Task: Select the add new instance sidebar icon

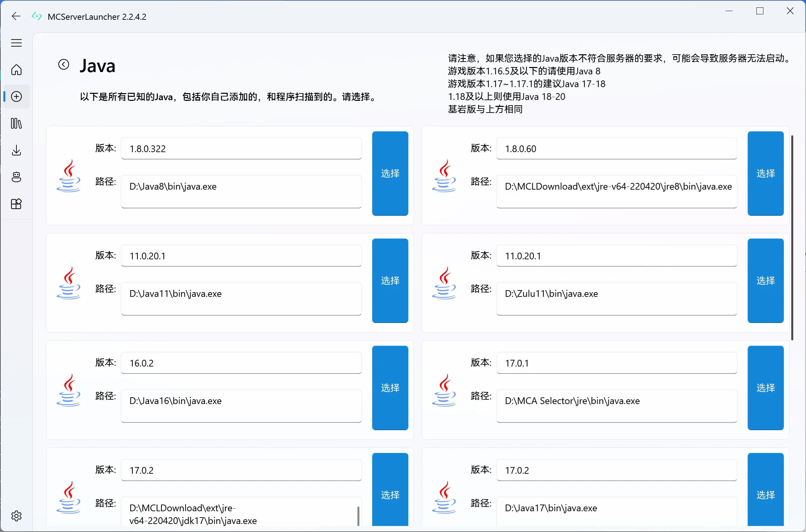Action: [16, 96]
